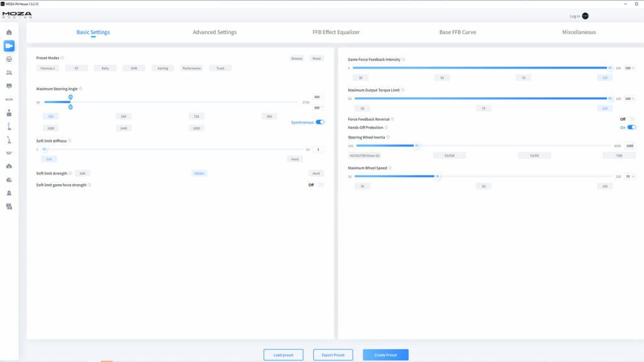This screenshot has height=362, width=644.
Task: Open the dash display sidebar icon
Action: (x=9, y=85)
